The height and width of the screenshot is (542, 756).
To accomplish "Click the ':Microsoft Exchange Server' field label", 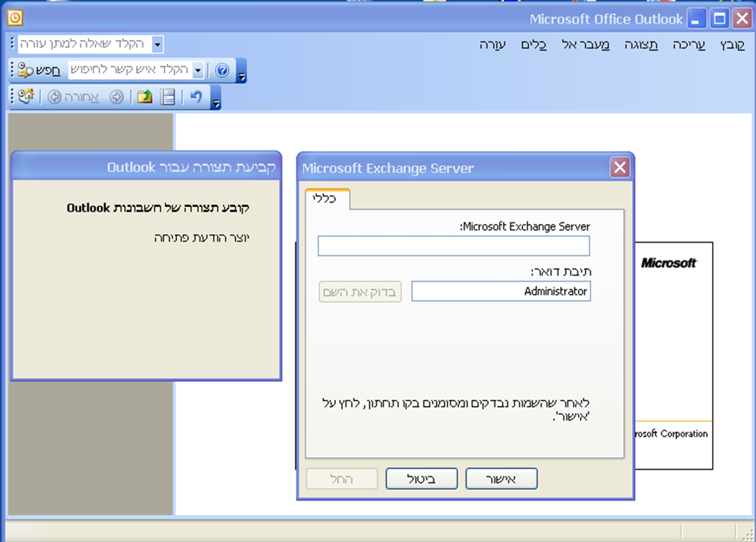I will point(525,227).
